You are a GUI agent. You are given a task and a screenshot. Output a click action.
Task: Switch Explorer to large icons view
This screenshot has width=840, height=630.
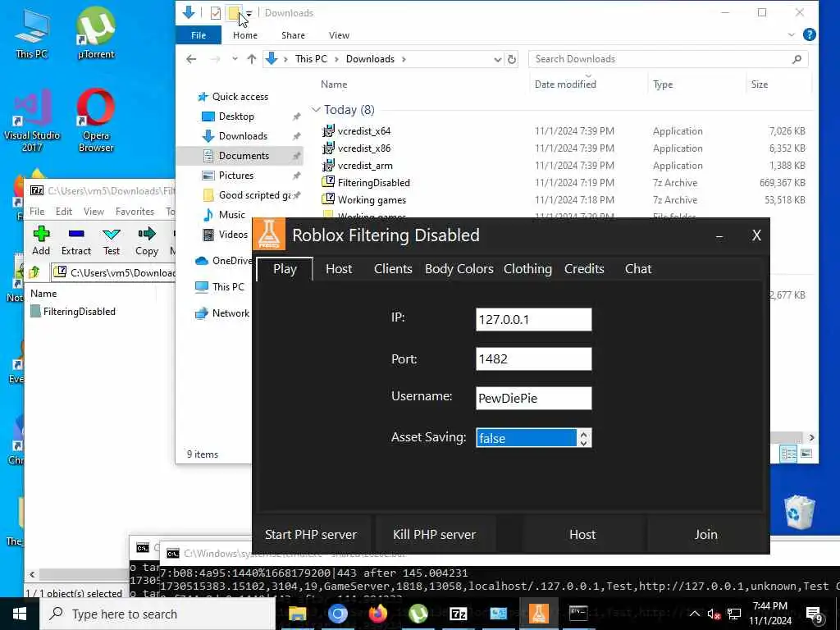pos(806,454)
